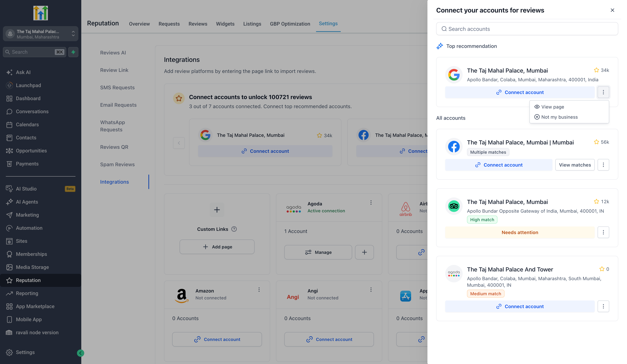
Task: Open Memberships in the sidebar
Action: click(x=41, y=254)
